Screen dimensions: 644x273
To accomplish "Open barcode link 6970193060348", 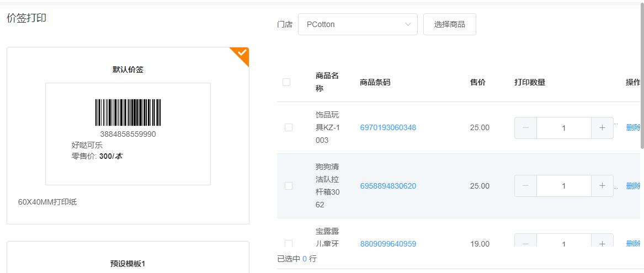I will coord(388,127).
